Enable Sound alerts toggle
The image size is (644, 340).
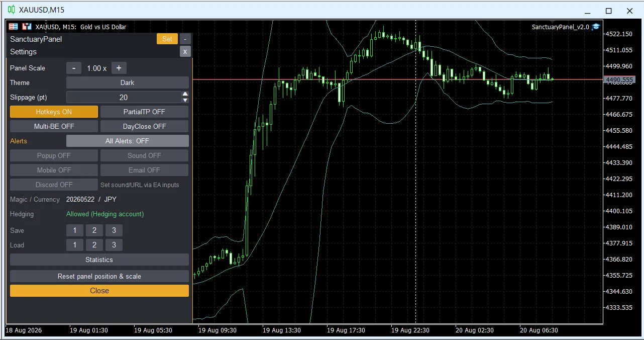pyautogui.click(x=144, y=155)
